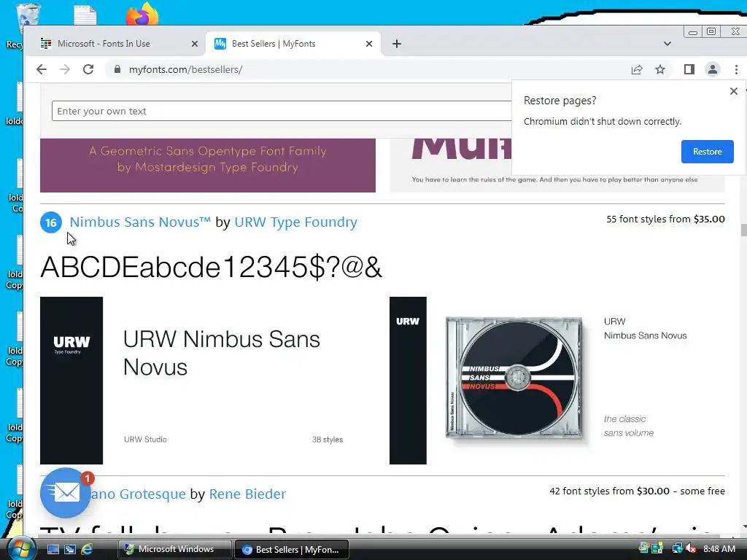747x560 pixels.
Task: Expand the tab search chevron
Action: 667,44
